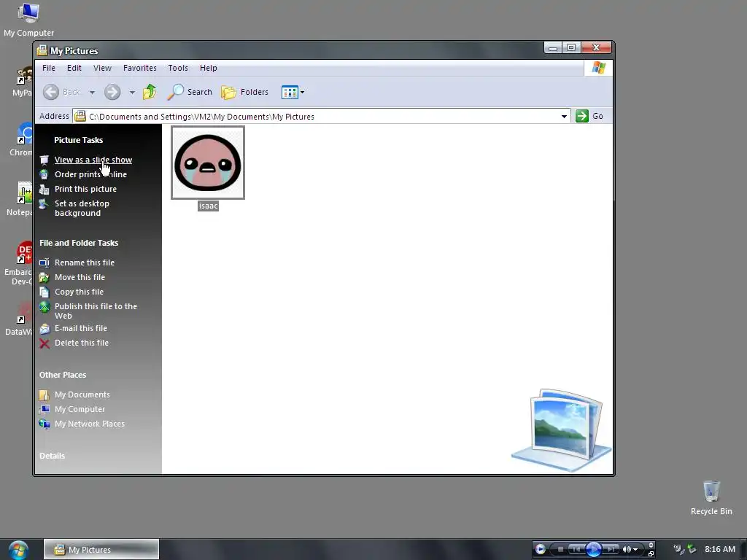This screenshot has width=747, height=560.
Task: Click the isaac file name label
Action: [208, 206]
